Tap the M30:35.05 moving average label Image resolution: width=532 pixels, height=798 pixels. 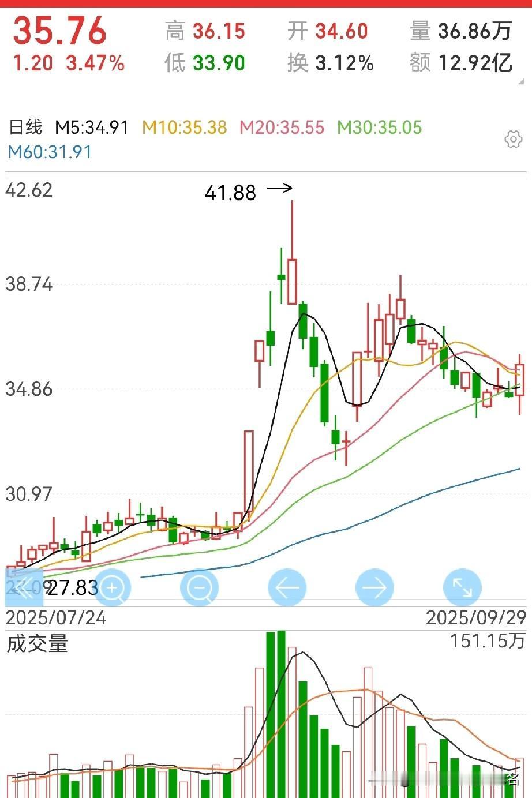click(380, 127)
